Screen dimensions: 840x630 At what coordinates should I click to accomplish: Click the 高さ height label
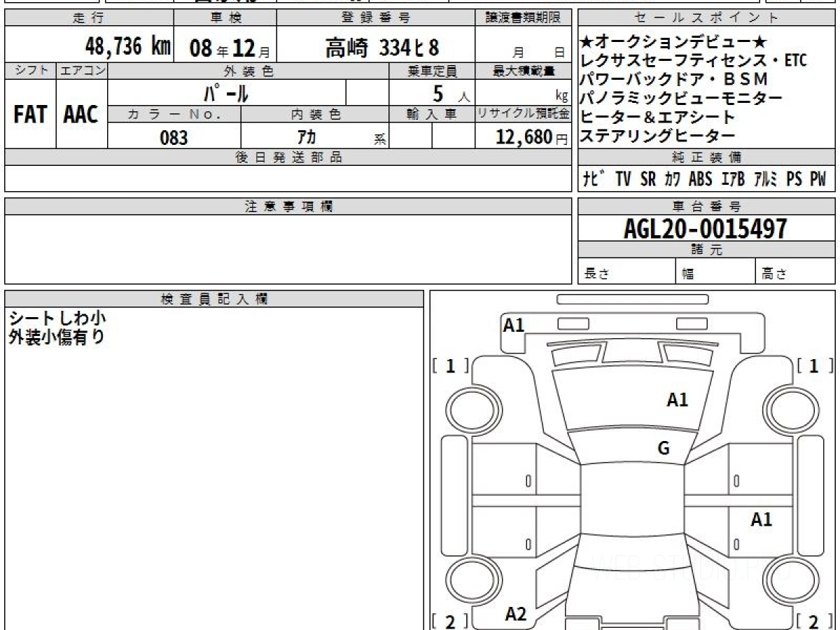pyautogui.click(x=773, y=274)
